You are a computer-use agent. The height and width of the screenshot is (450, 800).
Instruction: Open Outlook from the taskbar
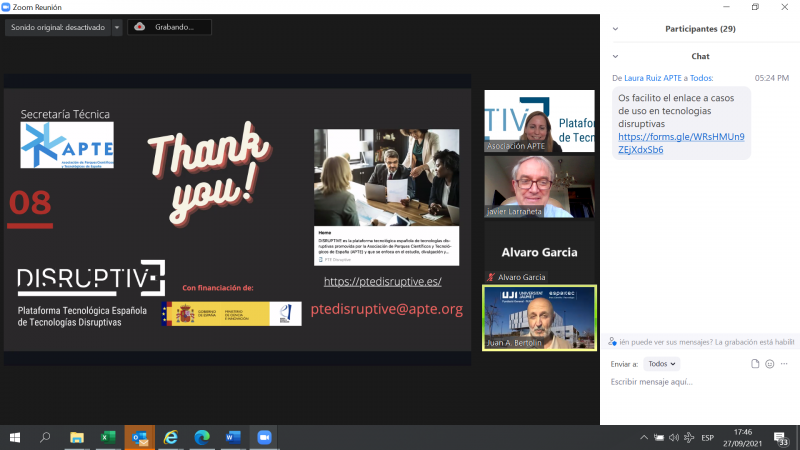(x=139, y=437)
